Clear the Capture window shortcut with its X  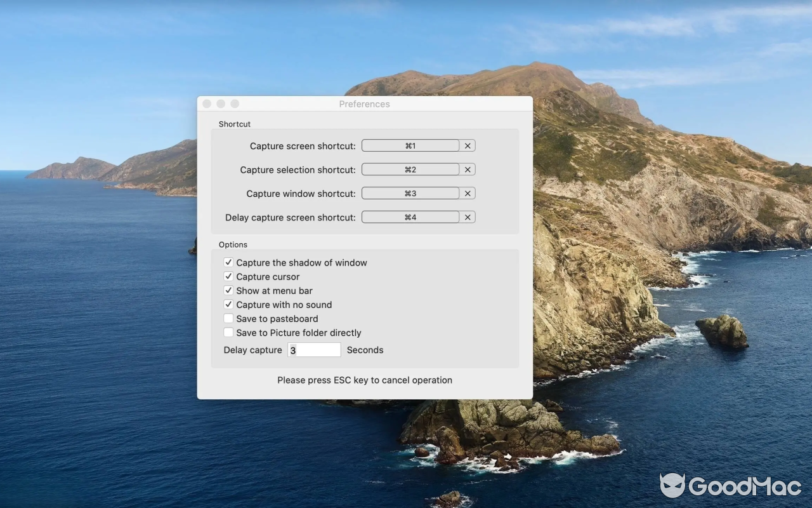tap(468, 193)
